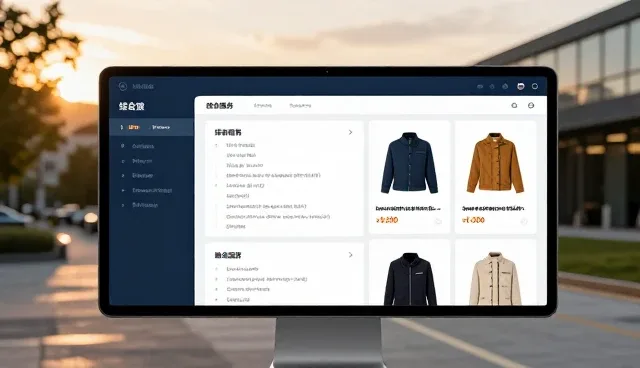Open the black jacket product image

(410, 279)
